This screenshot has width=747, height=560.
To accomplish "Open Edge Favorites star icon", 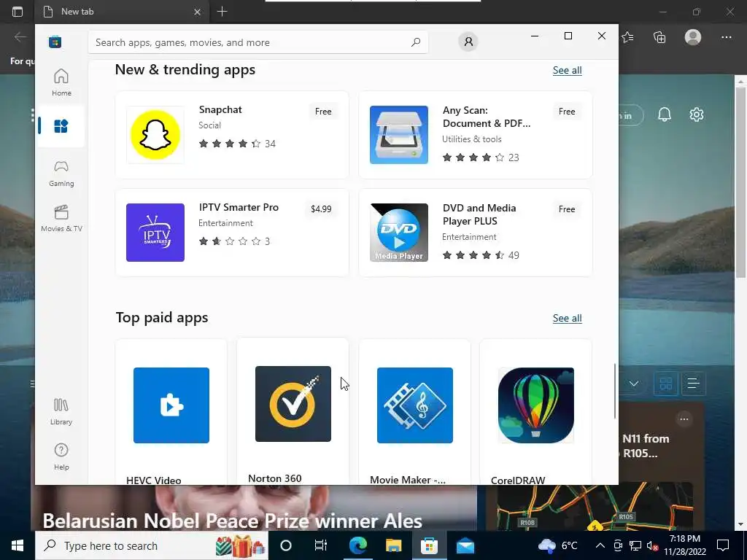I will [x=628, y=37].
